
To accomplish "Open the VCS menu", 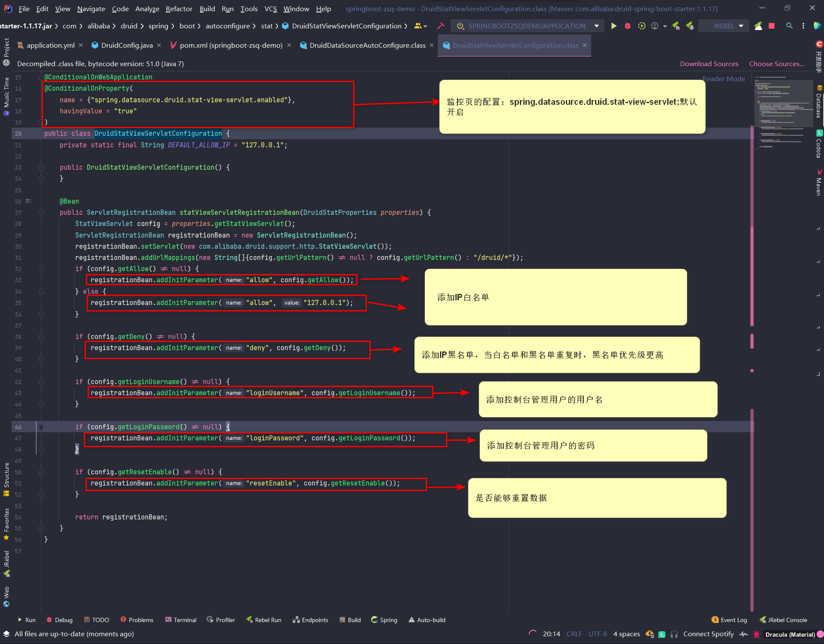I will click(271, 9).
